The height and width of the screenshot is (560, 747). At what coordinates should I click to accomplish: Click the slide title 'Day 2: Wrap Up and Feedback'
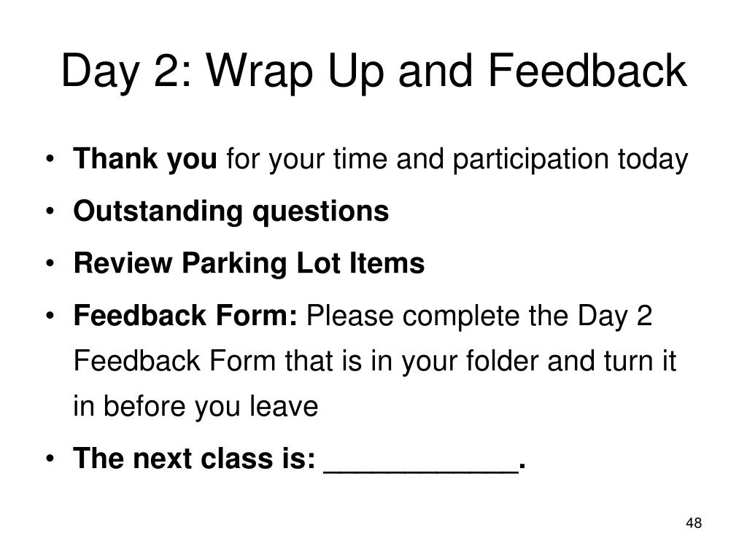pos(374,71)
